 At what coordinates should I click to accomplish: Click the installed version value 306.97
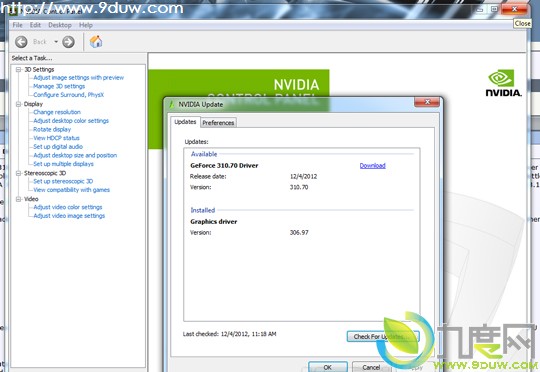pos(299,233)
